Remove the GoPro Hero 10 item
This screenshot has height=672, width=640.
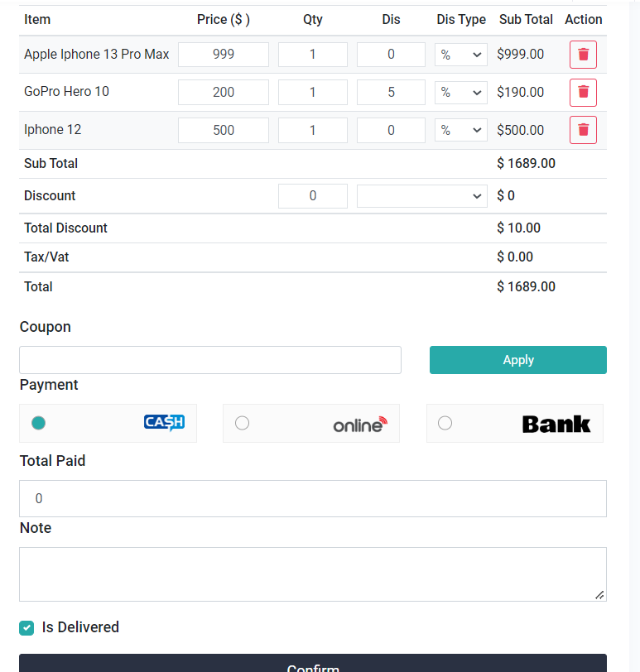pyautogui.click(x=583, y=92)
